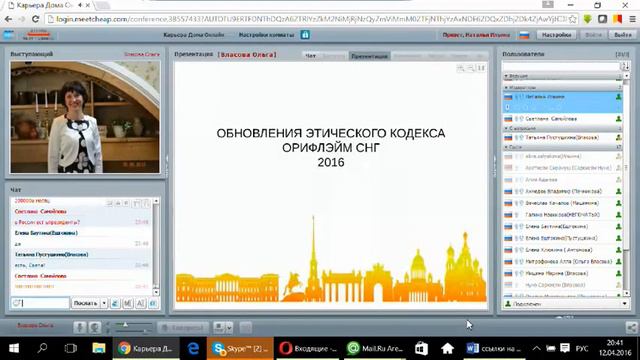Viewport: 640px width, 360px height.
Task: Open Mail.Ru Agent in the taskbar
Action: (x=375, y=349)
